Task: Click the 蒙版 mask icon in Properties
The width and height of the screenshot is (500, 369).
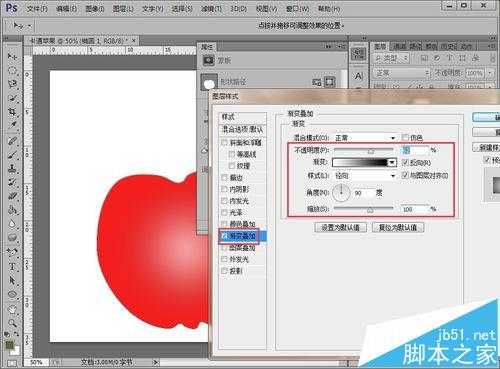Action: click(x=209, y=60)
